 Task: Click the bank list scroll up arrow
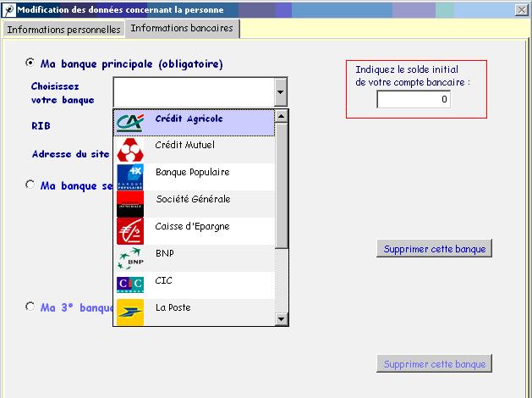click(282, 117)
